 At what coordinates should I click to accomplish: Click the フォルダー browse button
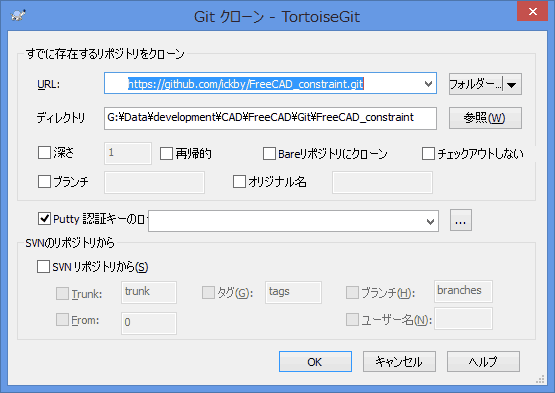(475, 84)
